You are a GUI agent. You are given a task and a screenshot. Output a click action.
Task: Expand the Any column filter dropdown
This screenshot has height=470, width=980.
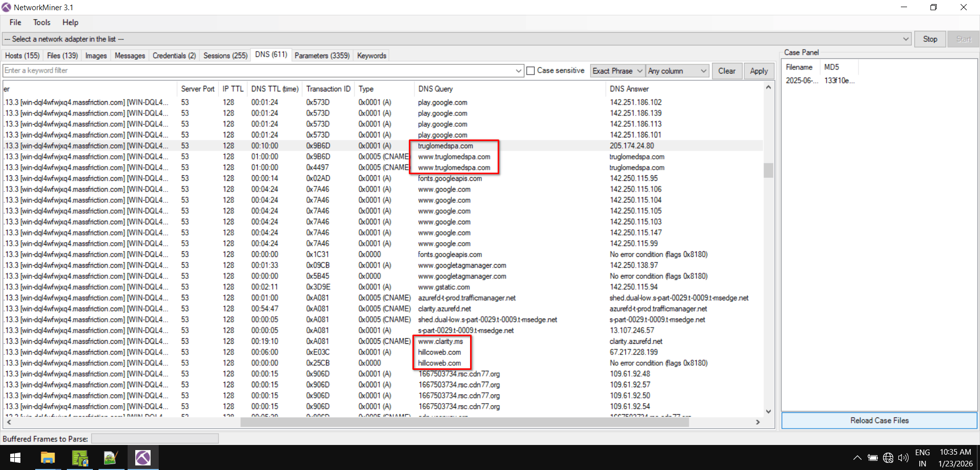click(676, 70)
